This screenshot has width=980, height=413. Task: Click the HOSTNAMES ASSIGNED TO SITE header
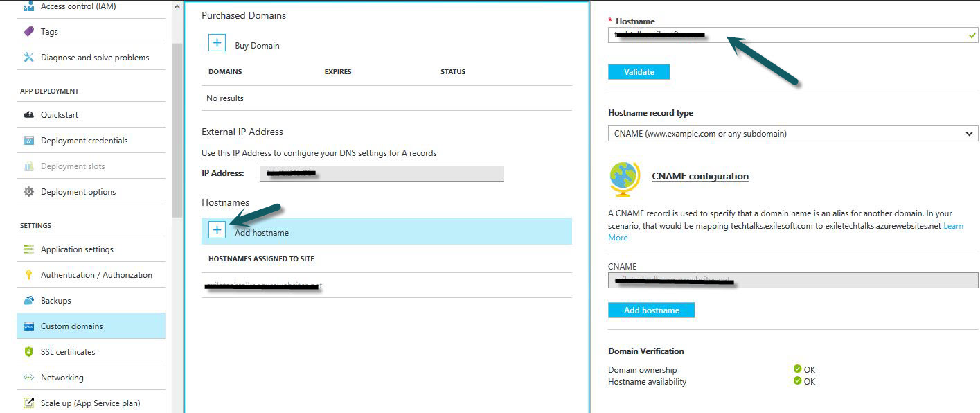click(x=261, y=259)
